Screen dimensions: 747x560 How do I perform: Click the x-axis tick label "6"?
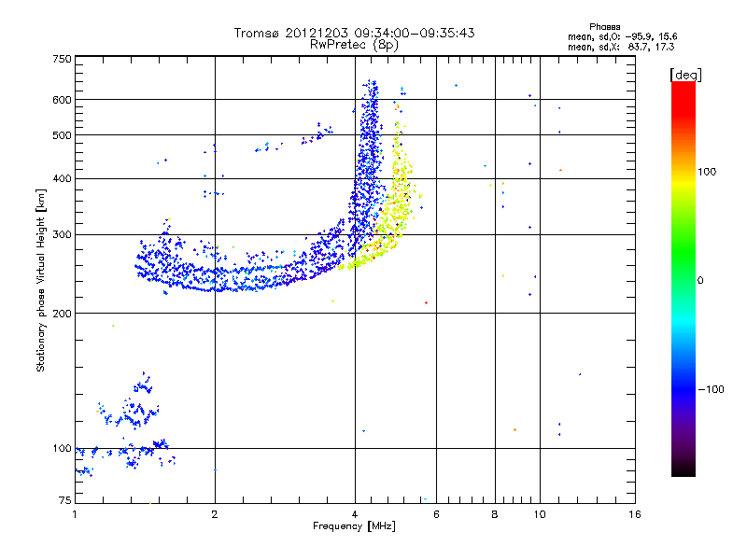(436, 514)
